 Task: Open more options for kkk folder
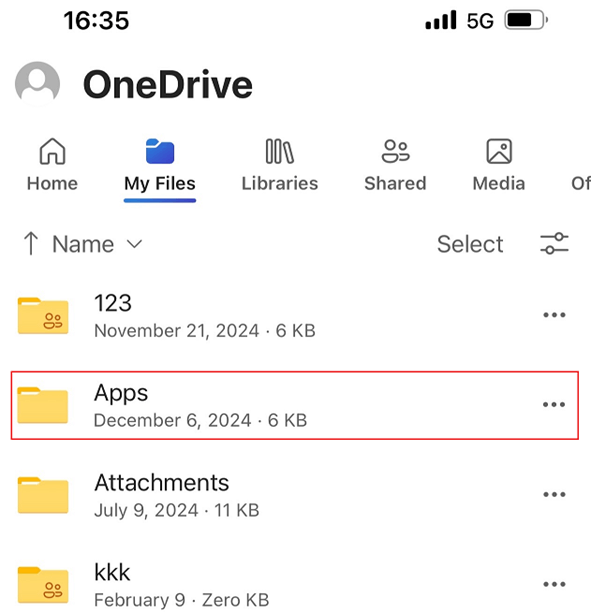tap(554, 584)
